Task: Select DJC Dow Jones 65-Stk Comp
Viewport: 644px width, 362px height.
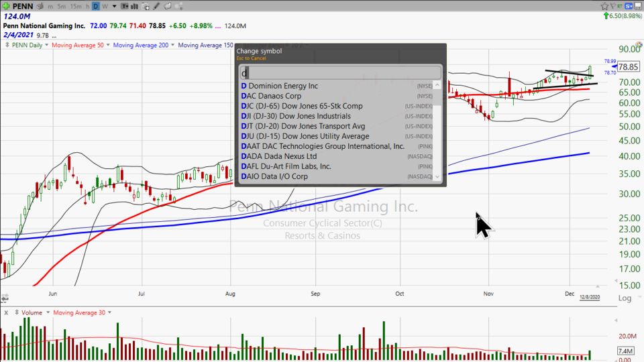Action: coord(337,106)
